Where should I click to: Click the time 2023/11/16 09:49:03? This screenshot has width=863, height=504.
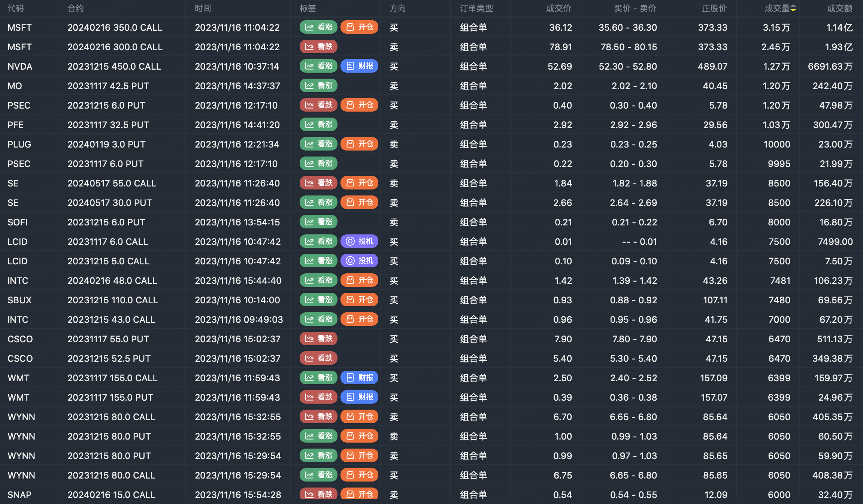click(239, 319)
